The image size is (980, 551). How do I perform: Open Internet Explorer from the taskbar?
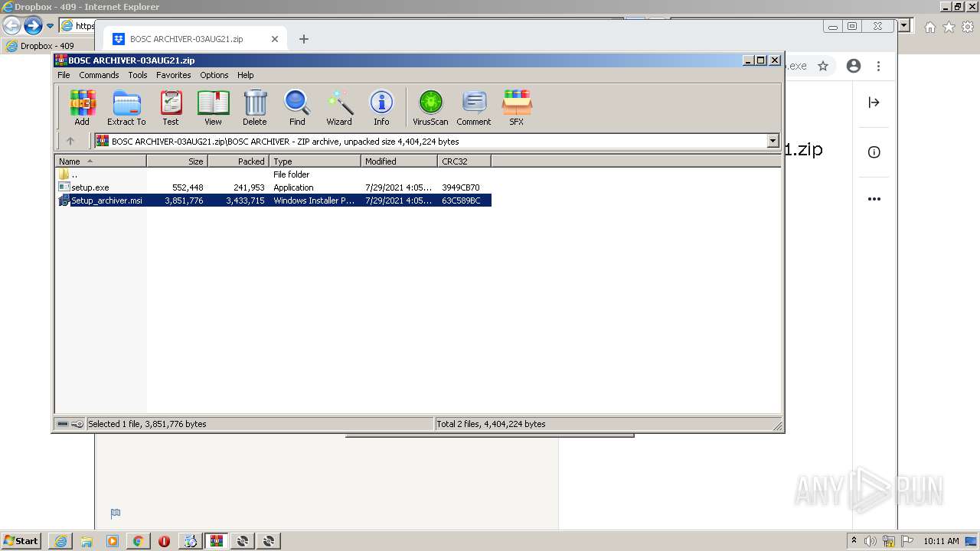(x=60, y=541)
